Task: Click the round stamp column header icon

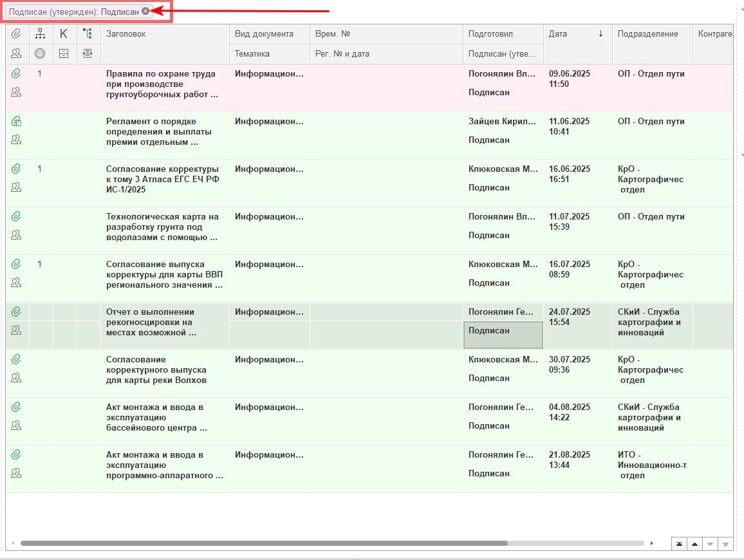Action: coord(41,53)
